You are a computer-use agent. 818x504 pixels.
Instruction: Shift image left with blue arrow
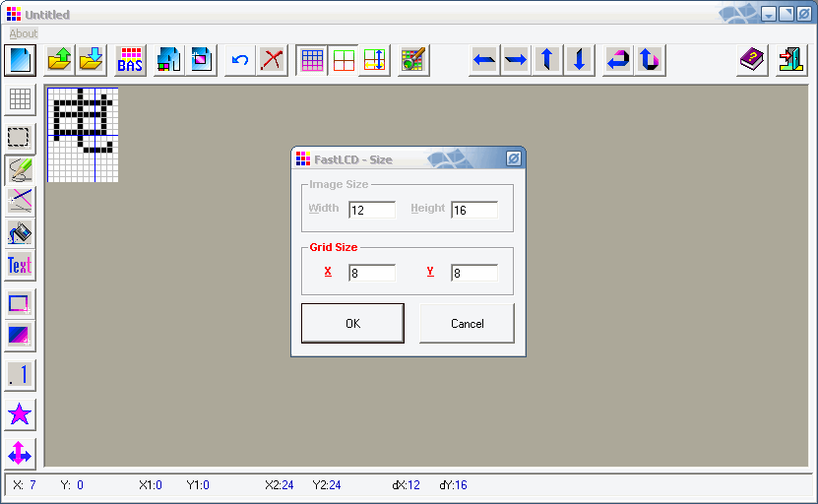point(484,60)
